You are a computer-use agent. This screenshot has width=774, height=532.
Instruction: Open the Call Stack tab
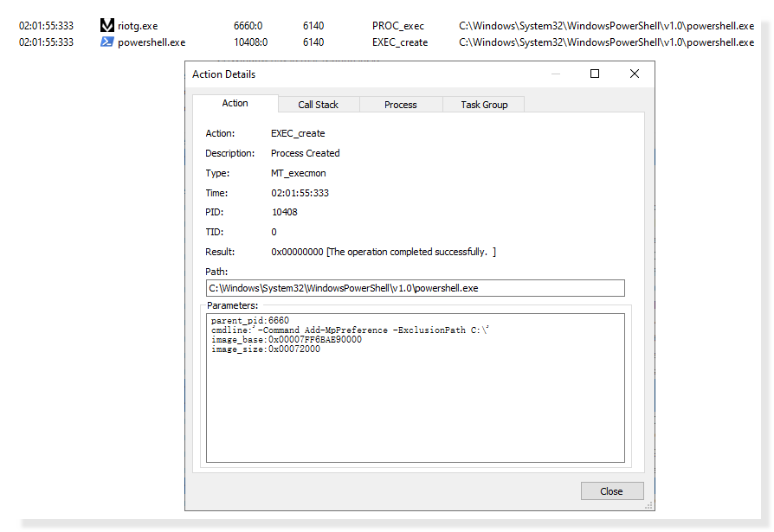[319, 105]
